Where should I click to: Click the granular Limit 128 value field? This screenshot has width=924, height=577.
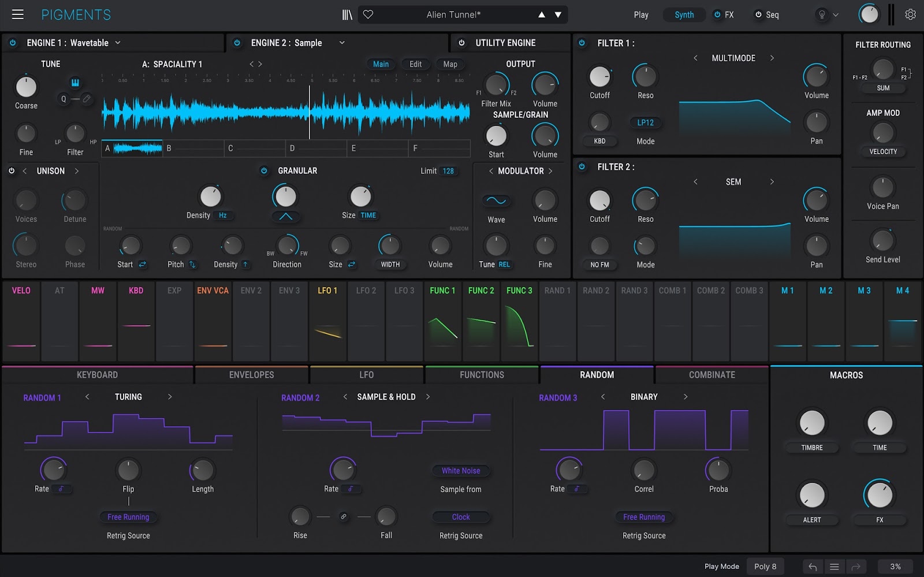(x=448, y=171)
